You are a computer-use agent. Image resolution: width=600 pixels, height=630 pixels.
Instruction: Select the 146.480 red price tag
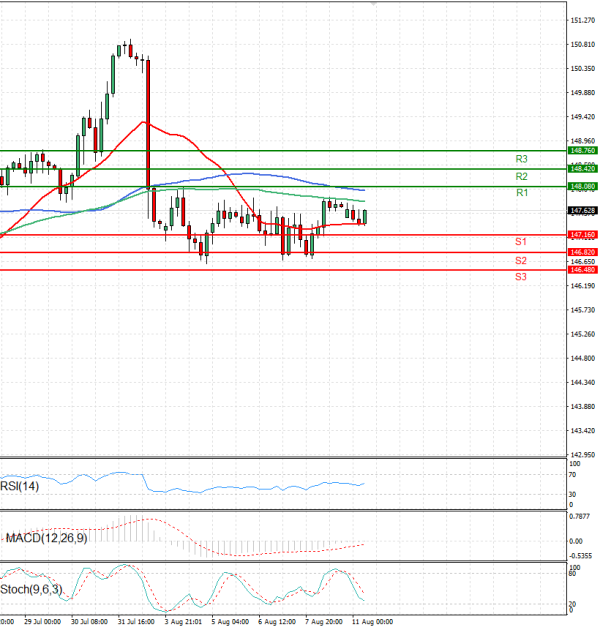pyautogui.click(x=582, y=270)
